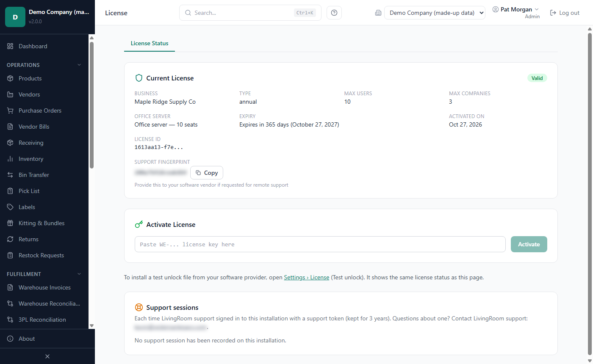Click the Kitting & Bundles gift icon
The height and width of the screenshot is (364, 593).
pos(10,223)
